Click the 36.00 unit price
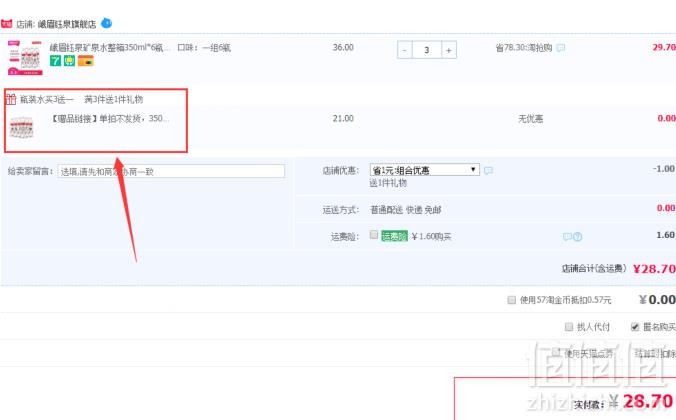Screen dimensions: 676x420 click(x=343, y=47)
